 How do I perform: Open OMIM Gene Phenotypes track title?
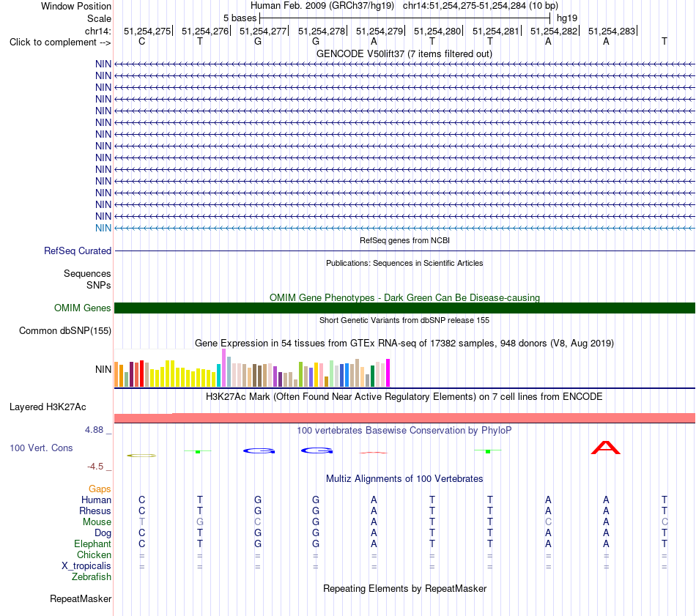pos(404,298)
